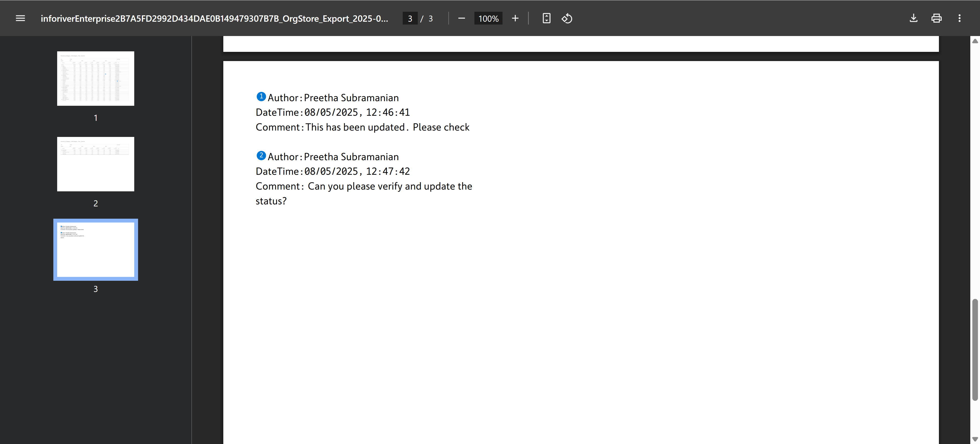Click thumbnail label number 2
This screenshot has height=444, width=980.
tap(95, 203)
